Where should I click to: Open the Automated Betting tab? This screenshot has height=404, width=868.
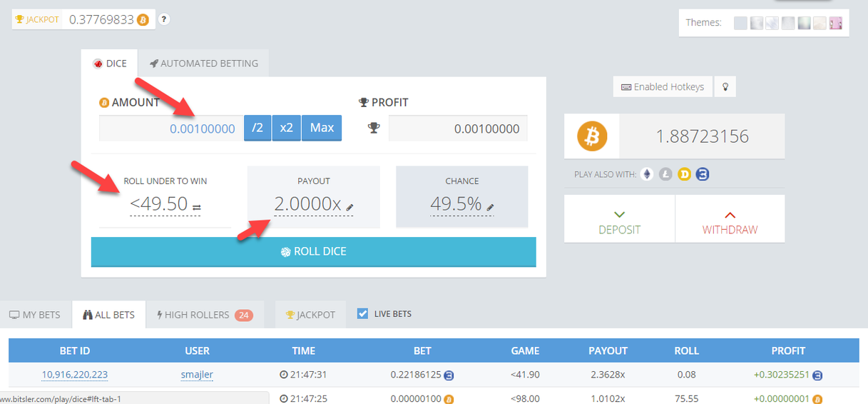(204, 64)
